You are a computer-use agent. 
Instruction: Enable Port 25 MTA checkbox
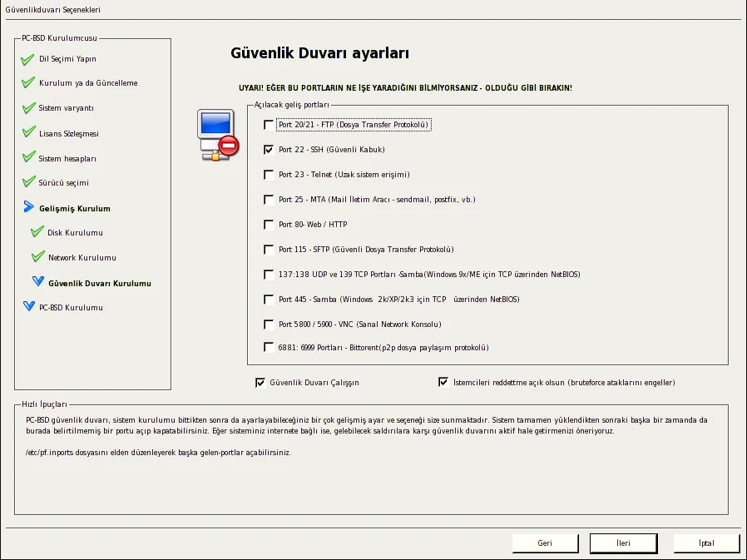(x=269, y=200)
